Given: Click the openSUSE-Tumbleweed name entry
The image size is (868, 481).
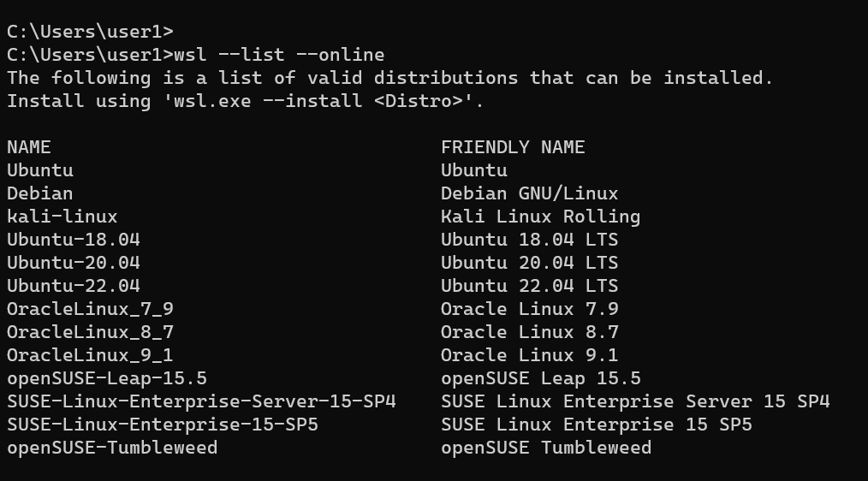Looking at the screenshot, I should tap(112, 448).
